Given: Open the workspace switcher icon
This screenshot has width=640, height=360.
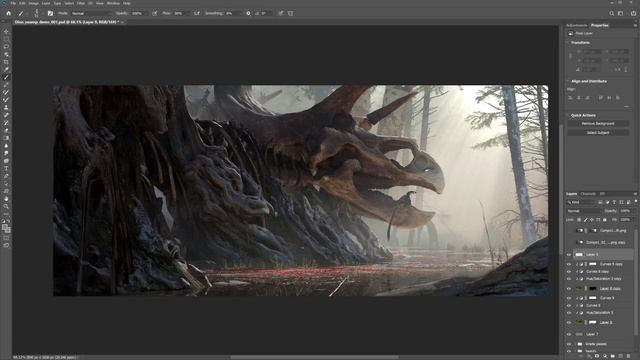Looking at the screenshot, I should (620, 13).
